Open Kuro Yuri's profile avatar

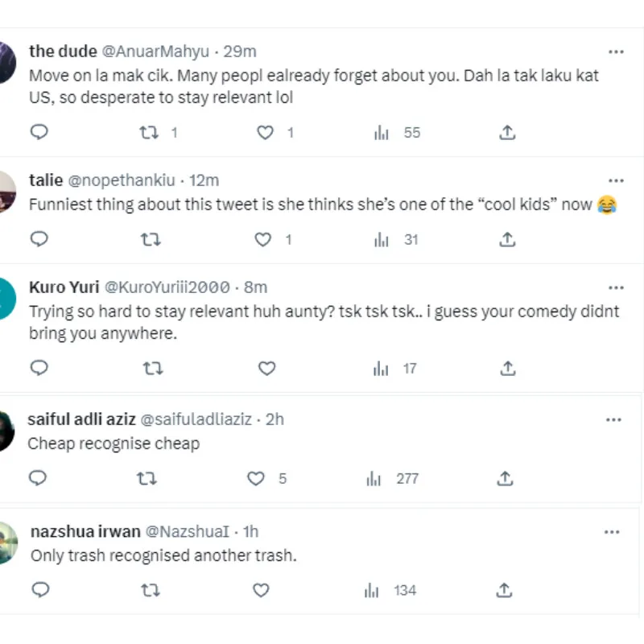(x=6, y=297)
